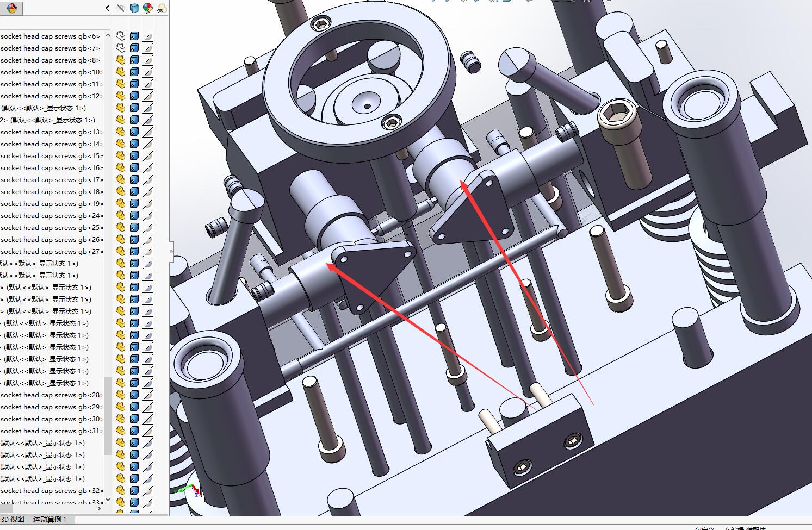The width and height of the screenshot is (812, 530).
Task: Select socket head cap screws gb<11> row
Action: point(52,84)
